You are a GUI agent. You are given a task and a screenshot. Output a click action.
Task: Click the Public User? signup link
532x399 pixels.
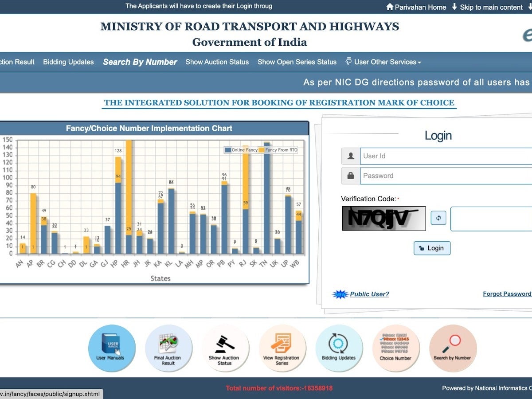369,294
